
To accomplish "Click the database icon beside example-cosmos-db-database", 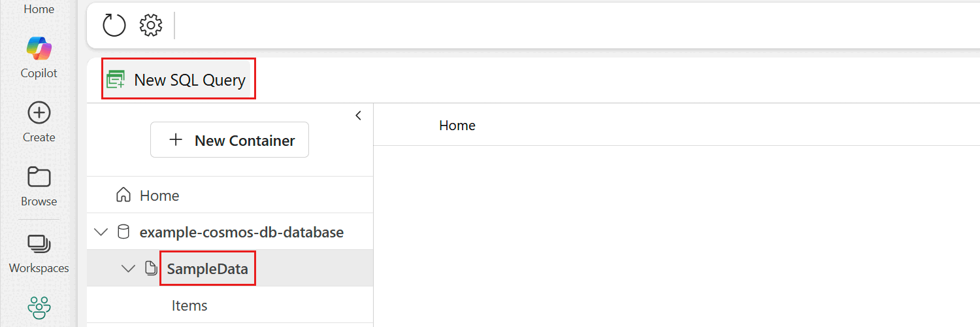I will tap(123, 232).
